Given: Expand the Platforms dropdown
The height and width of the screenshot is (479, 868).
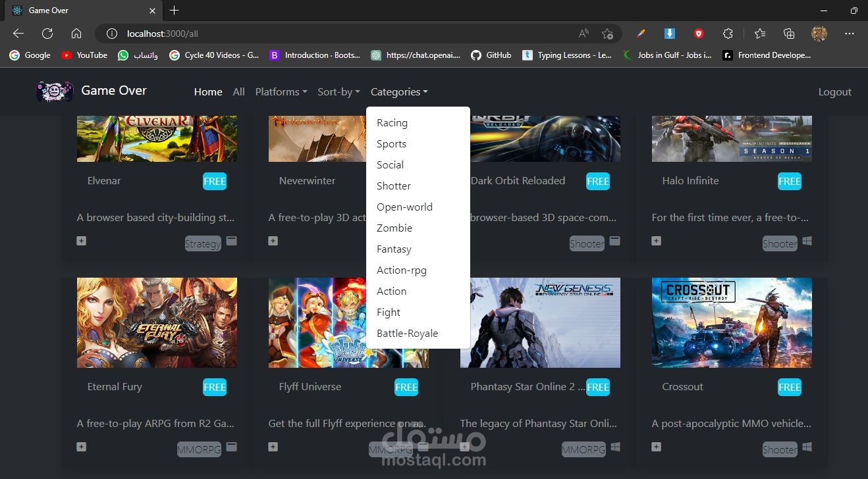Looking at the screenshot, I should click(281, 92).
